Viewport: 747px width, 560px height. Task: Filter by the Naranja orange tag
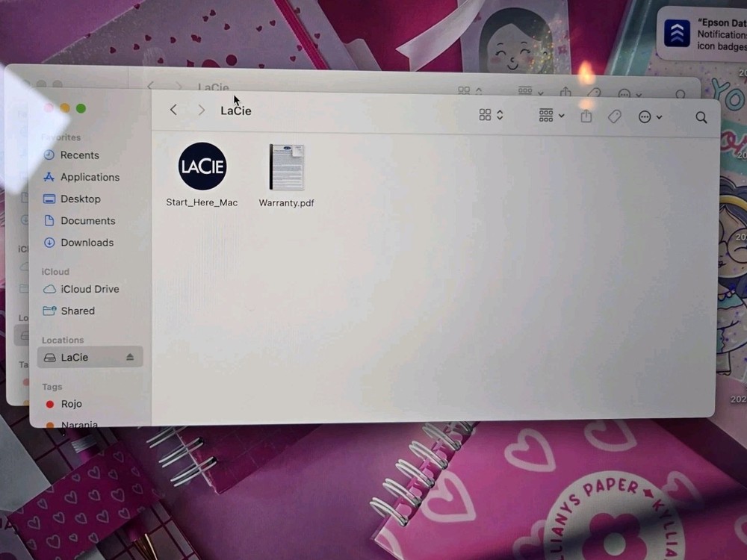click(90, 423)
